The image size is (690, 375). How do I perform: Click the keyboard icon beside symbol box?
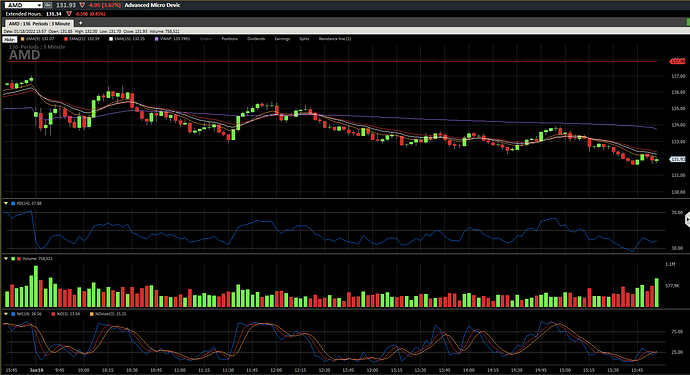[x=48, y=5]
